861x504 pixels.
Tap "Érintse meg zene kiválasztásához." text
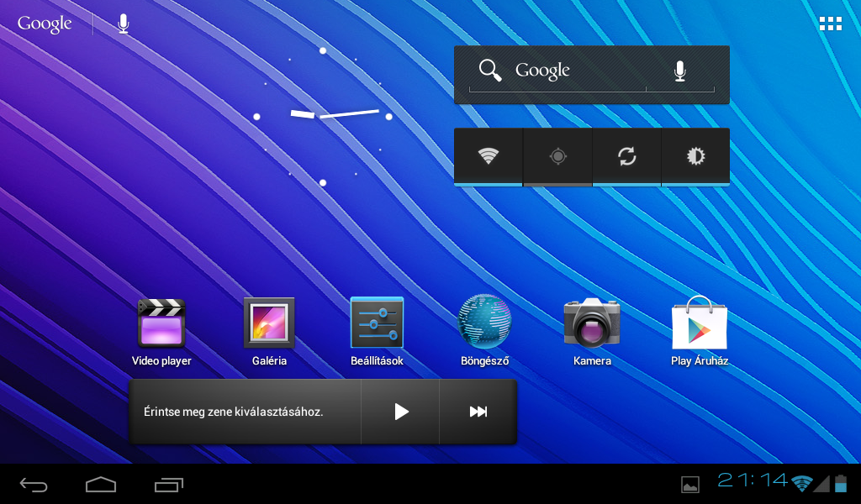(x=234, y=412)
